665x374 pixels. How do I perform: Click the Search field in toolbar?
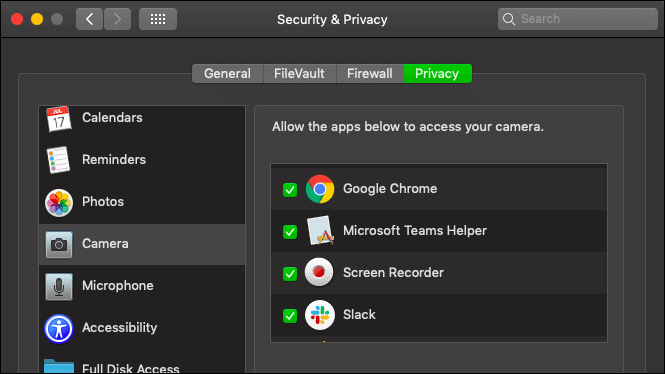coord(578,19)
